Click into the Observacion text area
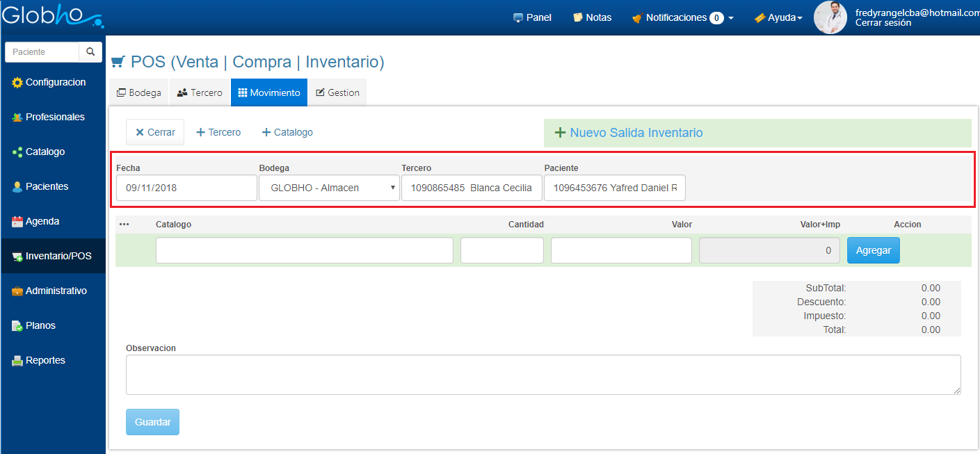The image size is (980, 454). (543, 375)
